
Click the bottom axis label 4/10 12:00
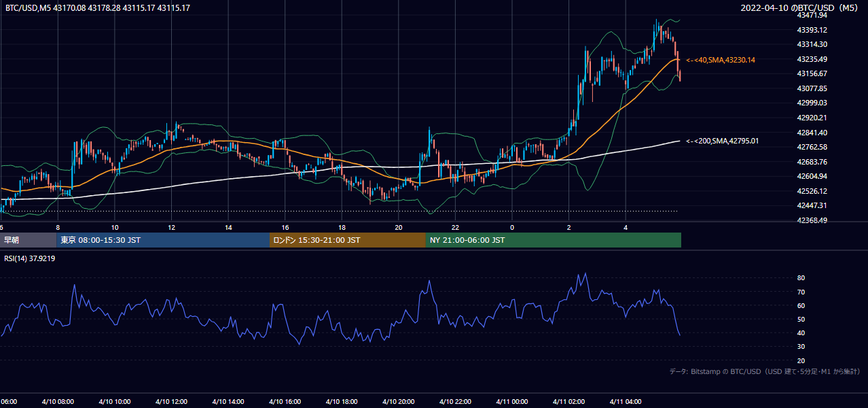(x=171, y=402)
